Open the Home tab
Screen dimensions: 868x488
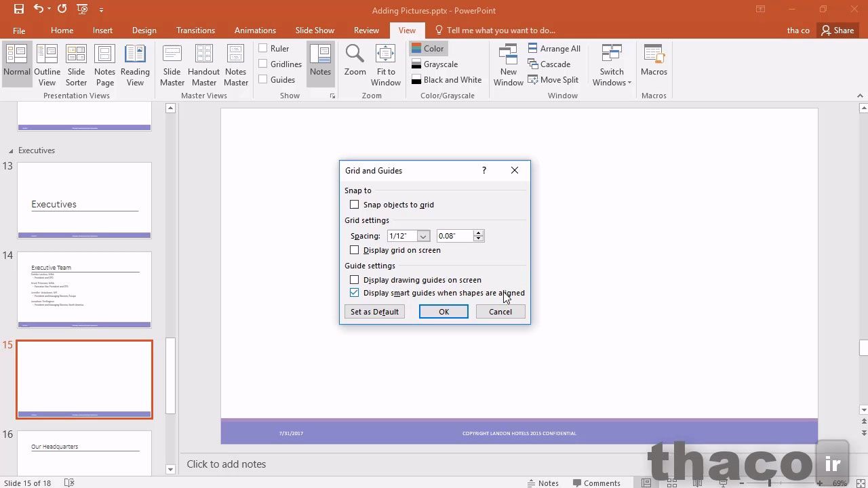click(x=62, y=30)
